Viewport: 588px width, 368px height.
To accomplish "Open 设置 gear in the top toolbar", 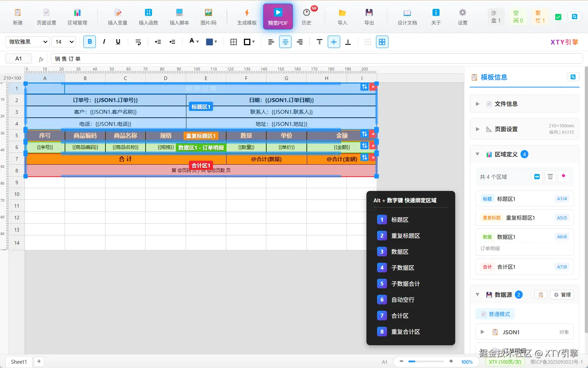I will [x=463, y=17].
